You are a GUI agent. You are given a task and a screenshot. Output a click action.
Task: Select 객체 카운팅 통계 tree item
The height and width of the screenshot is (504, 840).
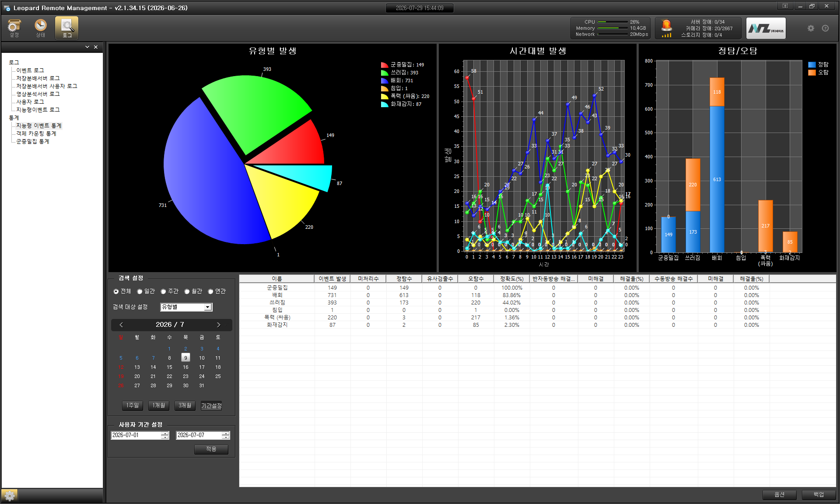(x=36, y=133)
